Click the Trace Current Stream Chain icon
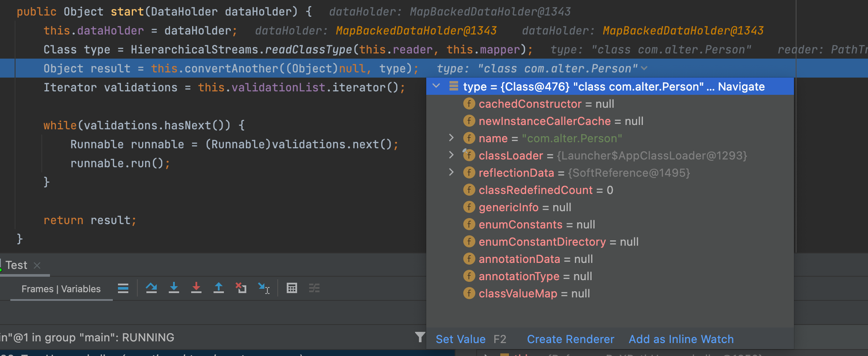The height and width of the screenshot is (356, 868). pos(314,288)
